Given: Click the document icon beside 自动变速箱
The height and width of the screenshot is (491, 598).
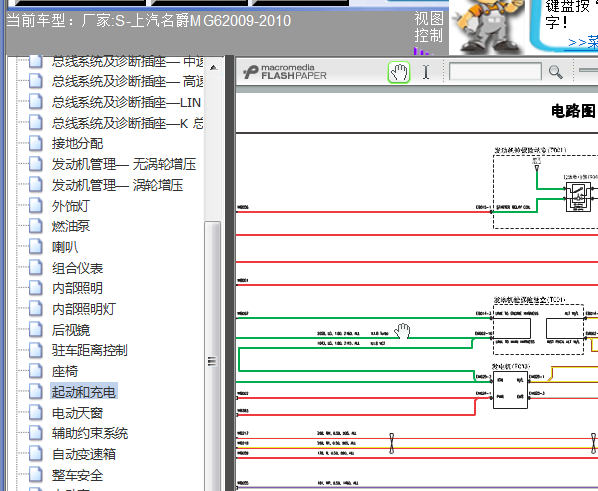Looking at the screenshot, I should coord(36,454).
